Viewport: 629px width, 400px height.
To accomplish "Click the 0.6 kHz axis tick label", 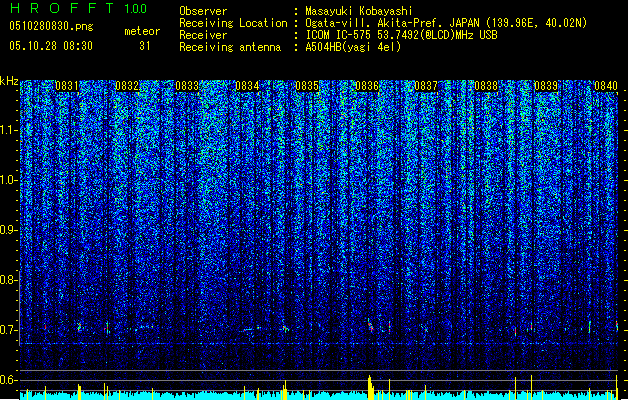I will tap(9, 380).
